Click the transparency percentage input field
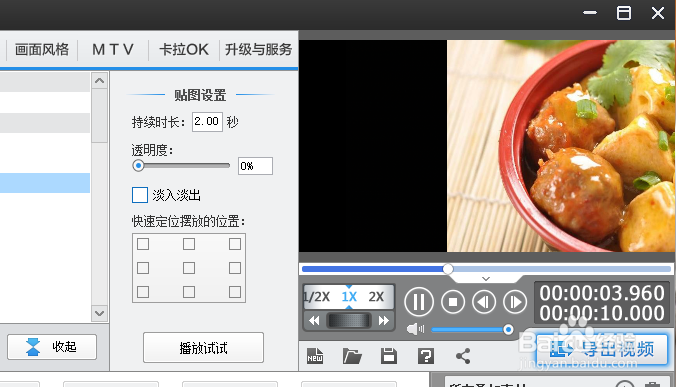676x387 pixels. (255, 166)
